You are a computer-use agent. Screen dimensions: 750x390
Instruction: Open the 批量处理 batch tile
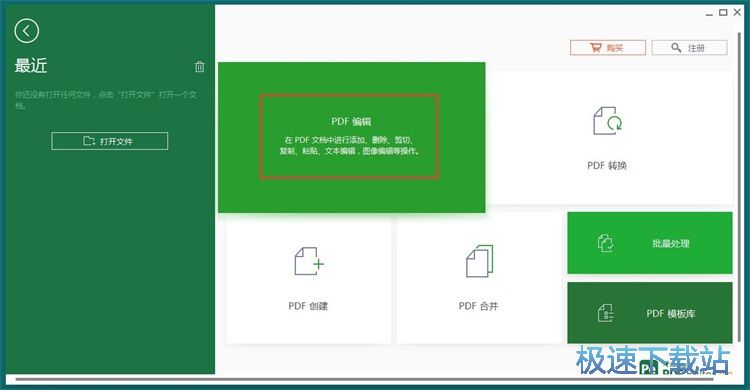tap(650, 243)
